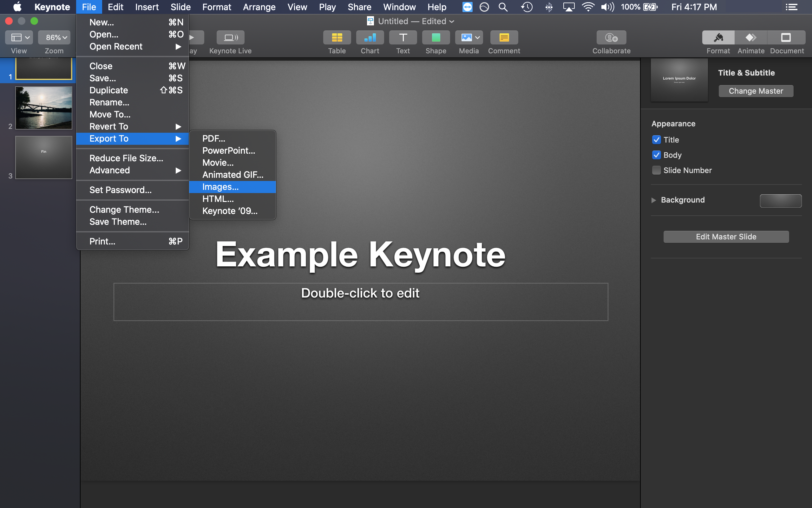Select Move To... in File menu
Screen dimensions: 812x508
(x=133, y=114)
